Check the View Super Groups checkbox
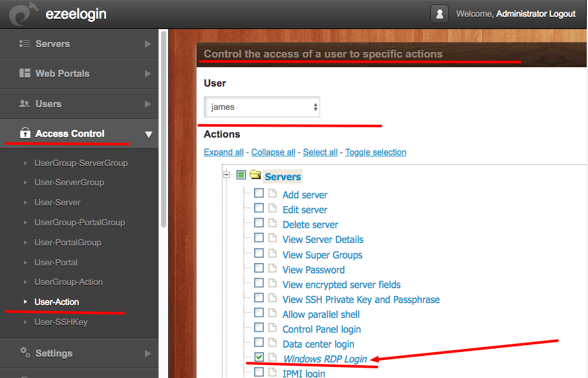The width and height of the screenshot is (588, 378). click(x=259, y=253)
